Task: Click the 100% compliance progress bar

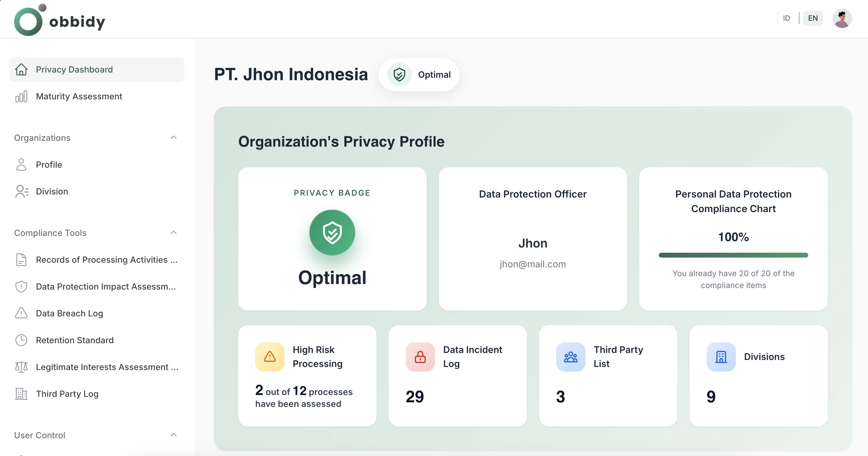Action: [733, 255]
